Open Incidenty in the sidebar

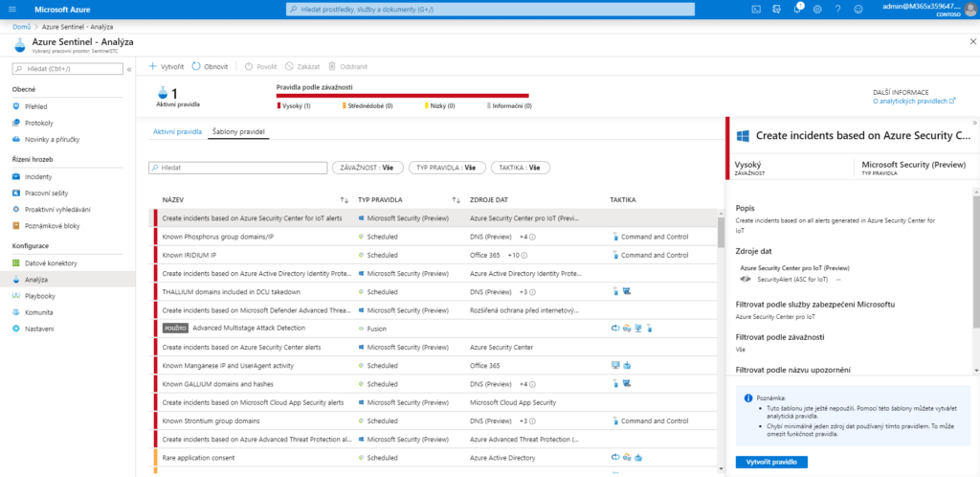[38, 176]
